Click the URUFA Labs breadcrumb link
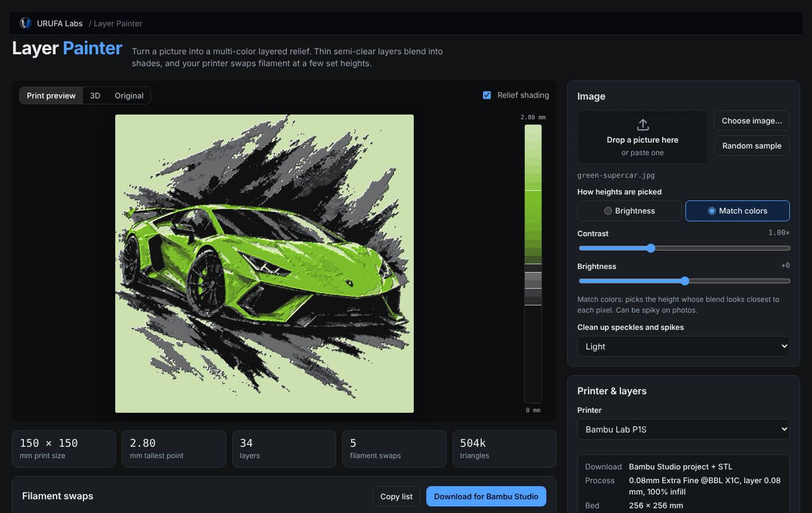The width and height of the screenshot is (812, 513). (60, 23)
